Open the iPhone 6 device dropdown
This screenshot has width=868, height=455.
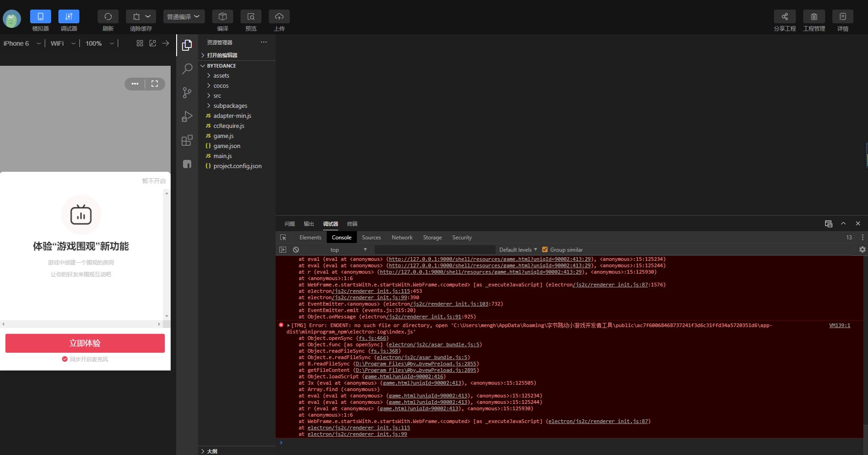click(22, 43)
